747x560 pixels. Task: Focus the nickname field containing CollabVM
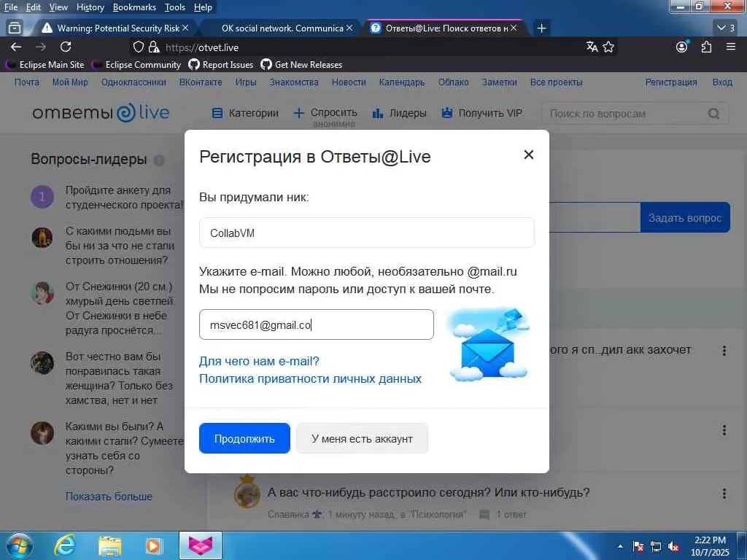coord(366,233)
